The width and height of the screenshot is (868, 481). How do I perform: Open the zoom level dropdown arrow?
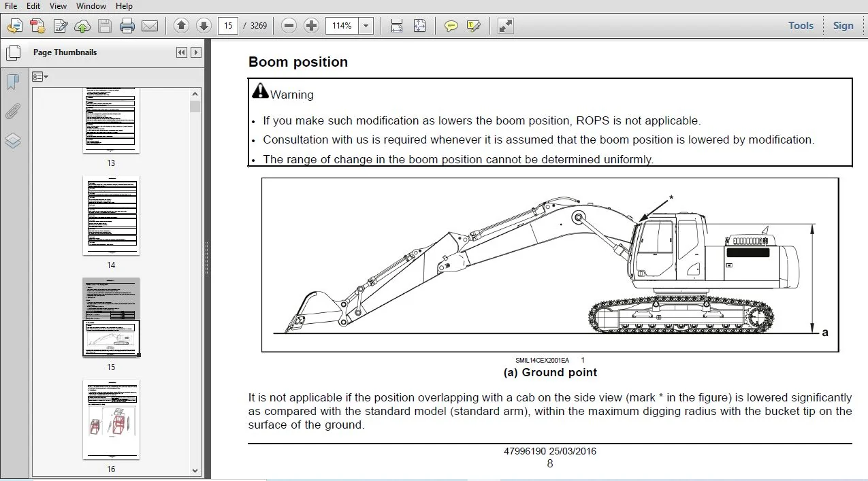click(366, 26)
